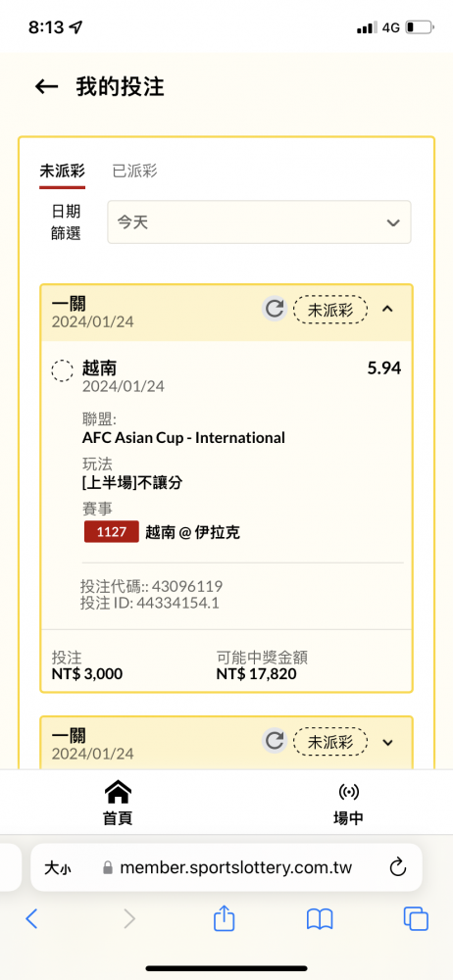
Task: Tap the red 1127 match code badge
Action: point(112,532)
